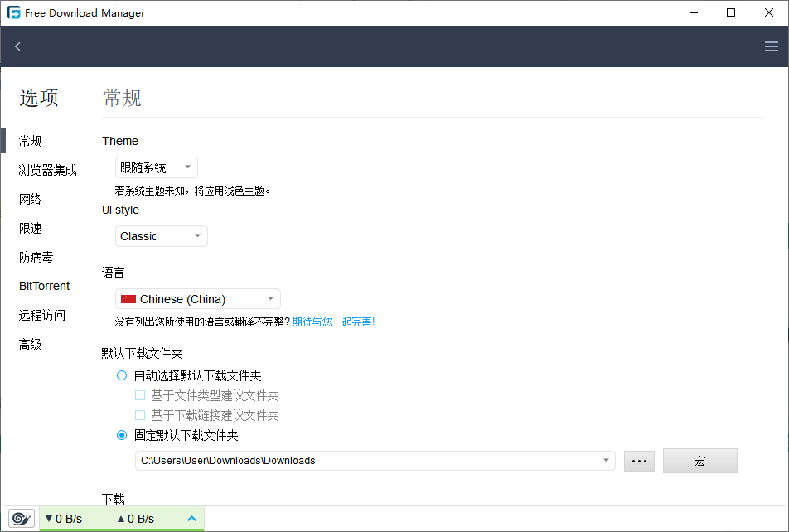Select 固定默认下载文件夹 radio button
This screenshot has width=789, height=532.
[x=122, y=435]
